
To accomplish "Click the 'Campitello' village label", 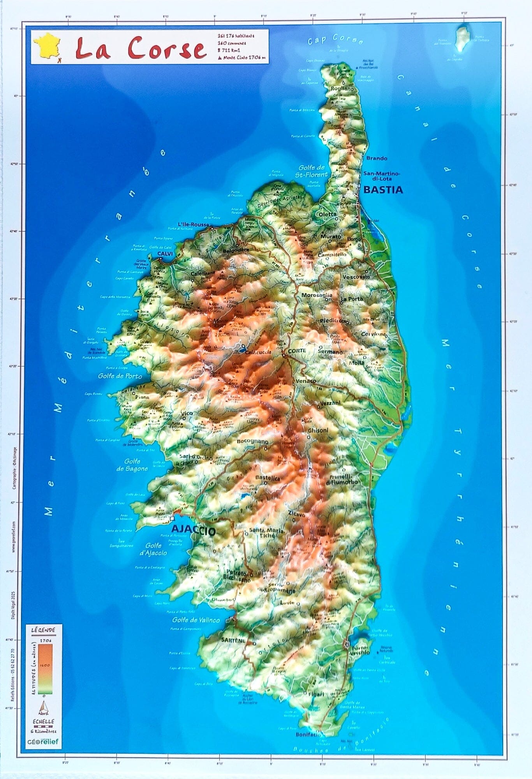I will pos(332,255).
